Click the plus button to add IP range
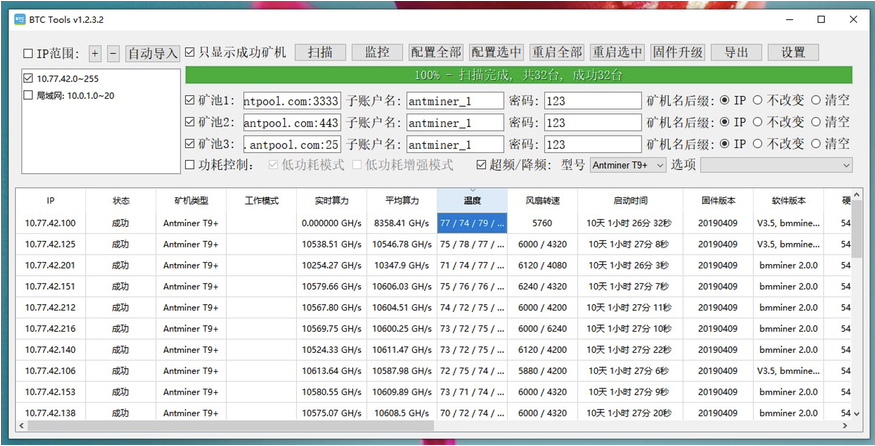This screenshot has width=875, height=446. click(95, 54)
